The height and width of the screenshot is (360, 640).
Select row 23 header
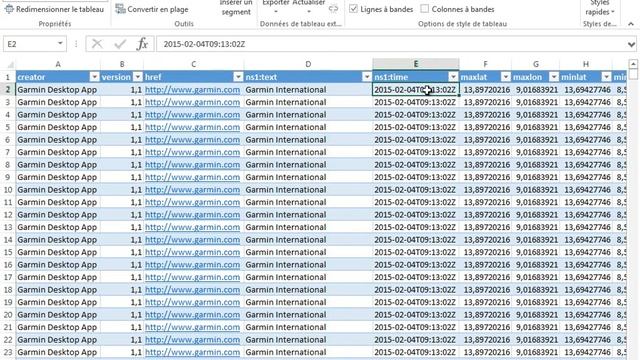pyautogui.click(x=8, y=352)
